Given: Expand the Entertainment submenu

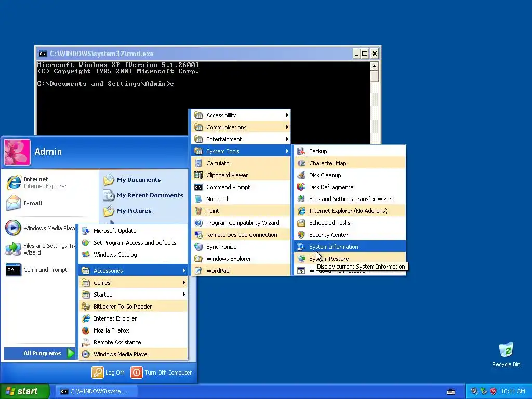Looking at the screenshot, I should (x=241, y=139).
